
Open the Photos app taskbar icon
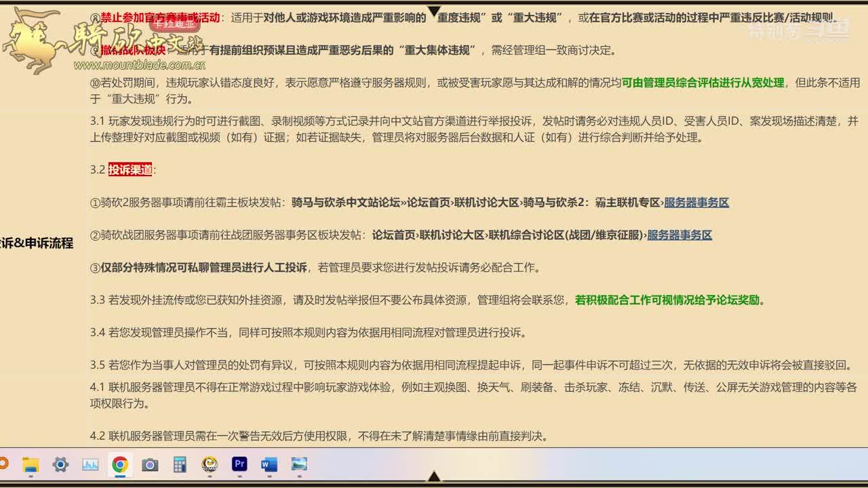299,464
